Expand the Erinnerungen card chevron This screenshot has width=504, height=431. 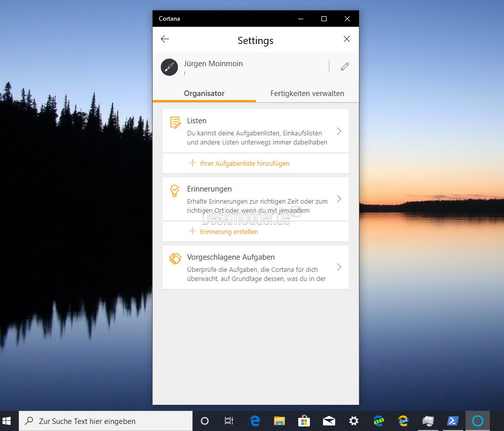[339, 199]
